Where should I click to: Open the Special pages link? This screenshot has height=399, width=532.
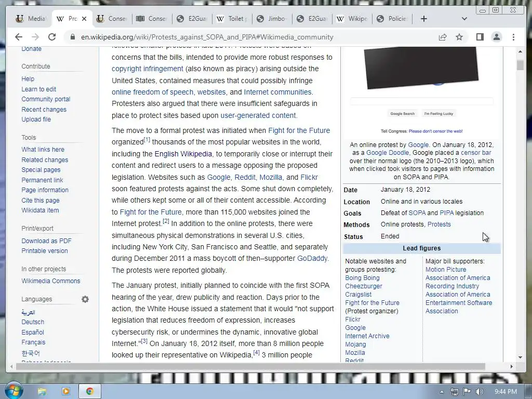[x=41, y=170]
